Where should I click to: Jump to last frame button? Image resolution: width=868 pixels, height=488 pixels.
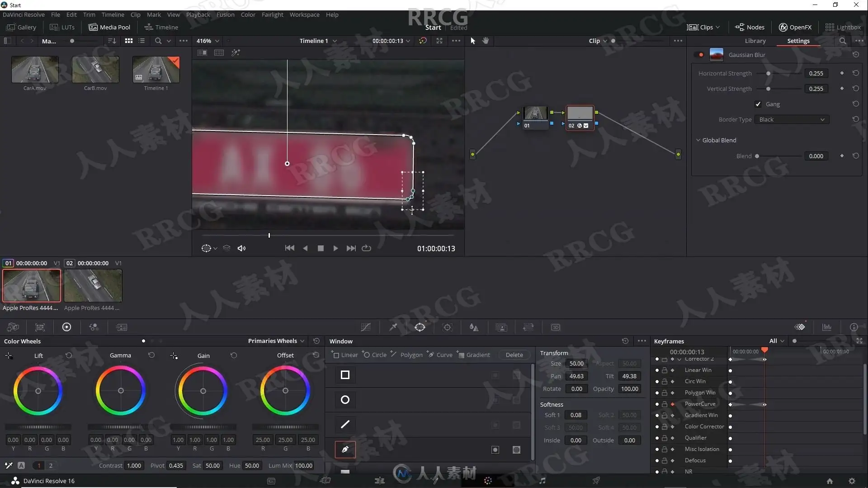pyautogui.click(x=351, y=248)
